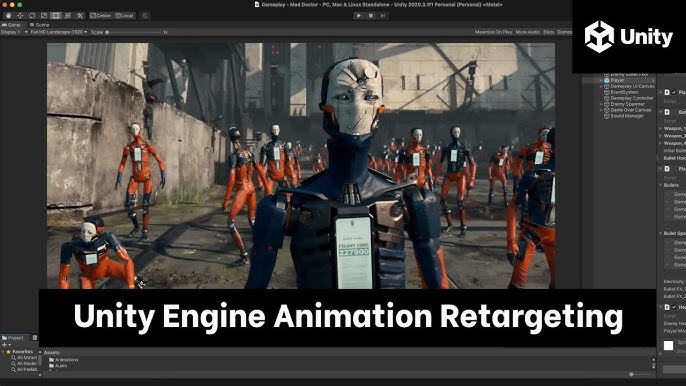Select All Materials favorite search
The width and height of the screenshot is (686, 386).
point(27,358)
